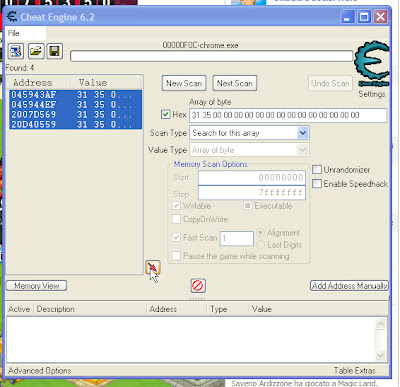The image size is (400, 387).
Task: Select address 045943AF row
Action: tap(75, 95)
